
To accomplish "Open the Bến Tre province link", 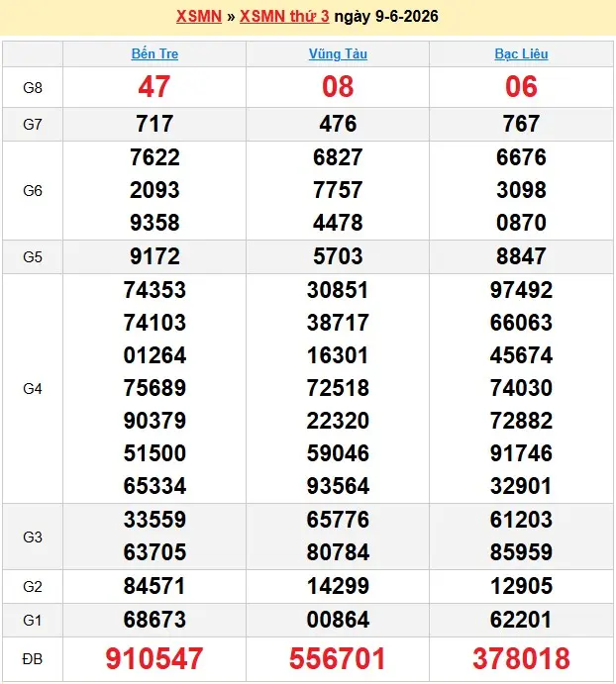I will [154, 53].
